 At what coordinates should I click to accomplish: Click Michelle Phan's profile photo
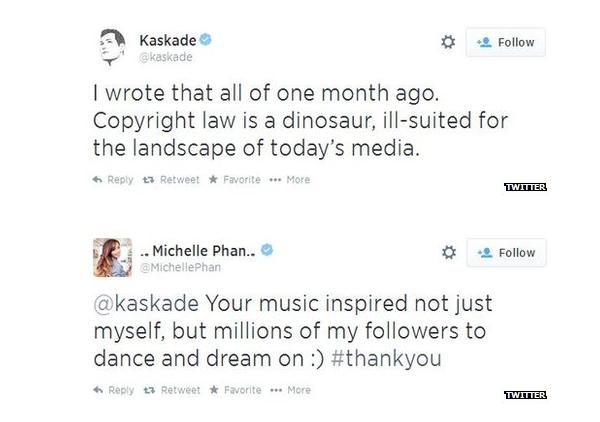point(112,257)
